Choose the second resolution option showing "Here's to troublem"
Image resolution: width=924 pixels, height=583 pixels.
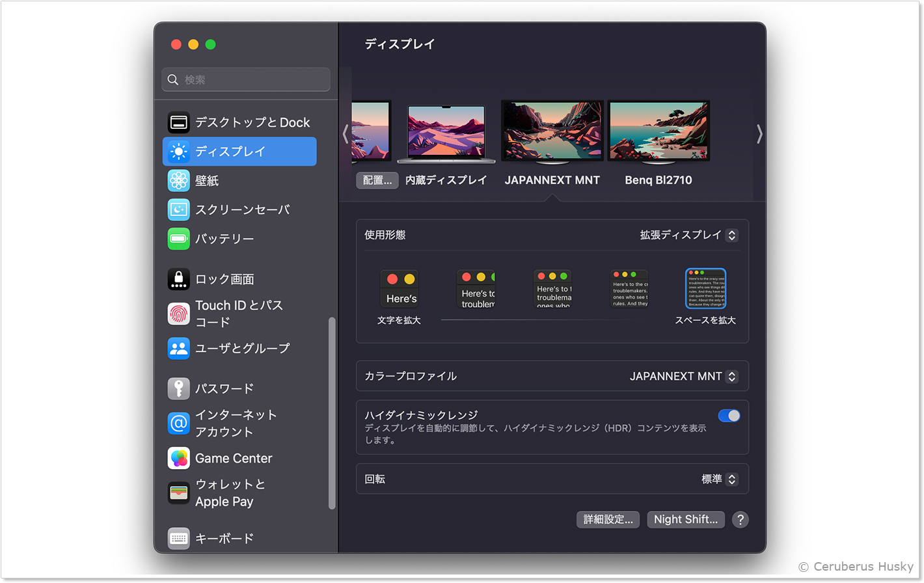pos(476,288)
